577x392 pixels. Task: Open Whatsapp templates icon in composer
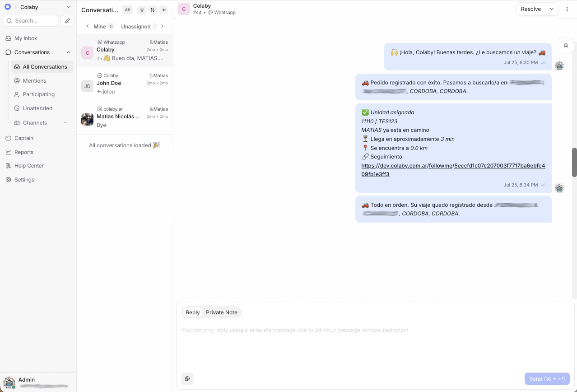click(187, 378)
